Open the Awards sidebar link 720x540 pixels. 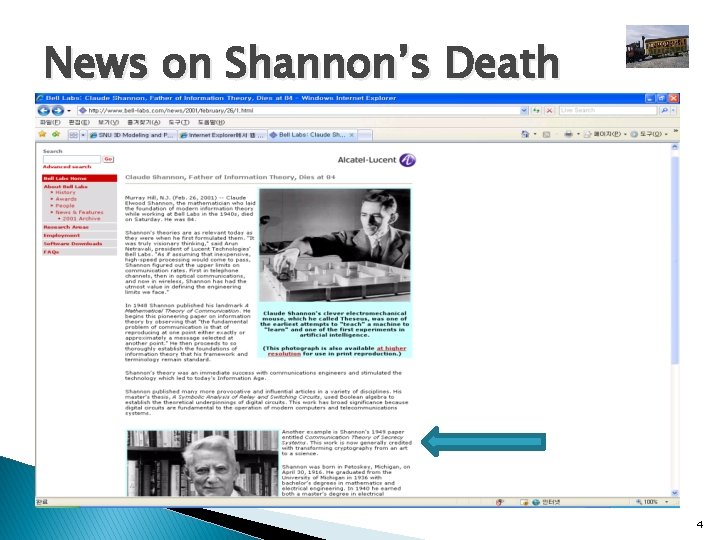[66, 199]
